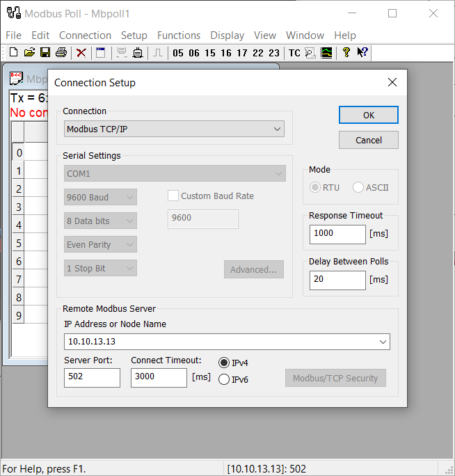Open the Edit menu

point(40,35)
